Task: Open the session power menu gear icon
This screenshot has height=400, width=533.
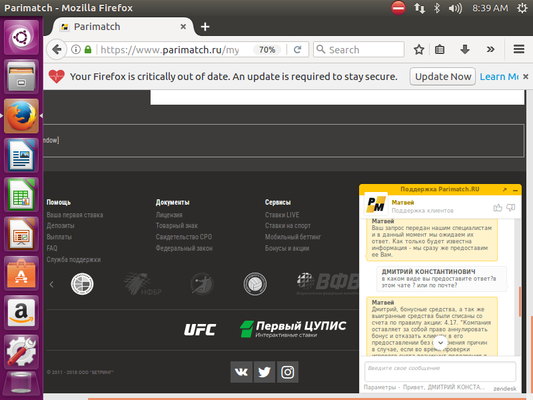Action: coord(522,8)
